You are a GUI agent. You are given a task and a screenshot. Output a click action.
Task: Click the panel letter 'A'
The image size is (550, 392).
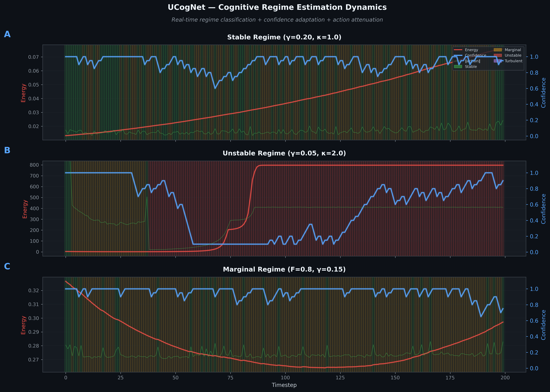pyautogui.click(x=7, y=34)
